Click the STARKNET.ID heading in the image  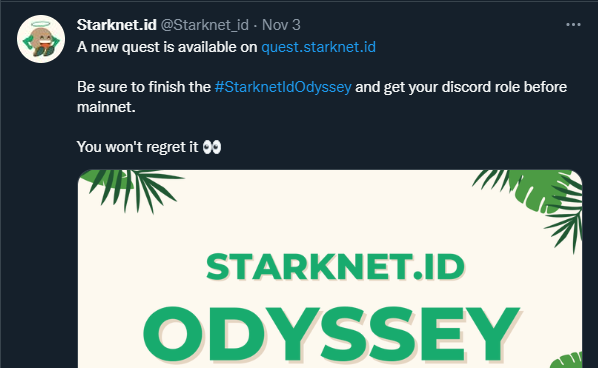(x=335, y=267)
